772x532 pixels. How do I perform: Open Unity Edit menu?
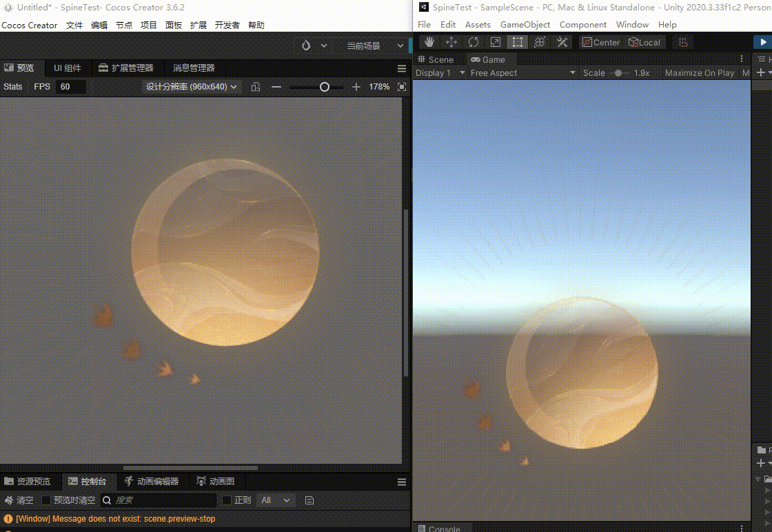[447, 25]
